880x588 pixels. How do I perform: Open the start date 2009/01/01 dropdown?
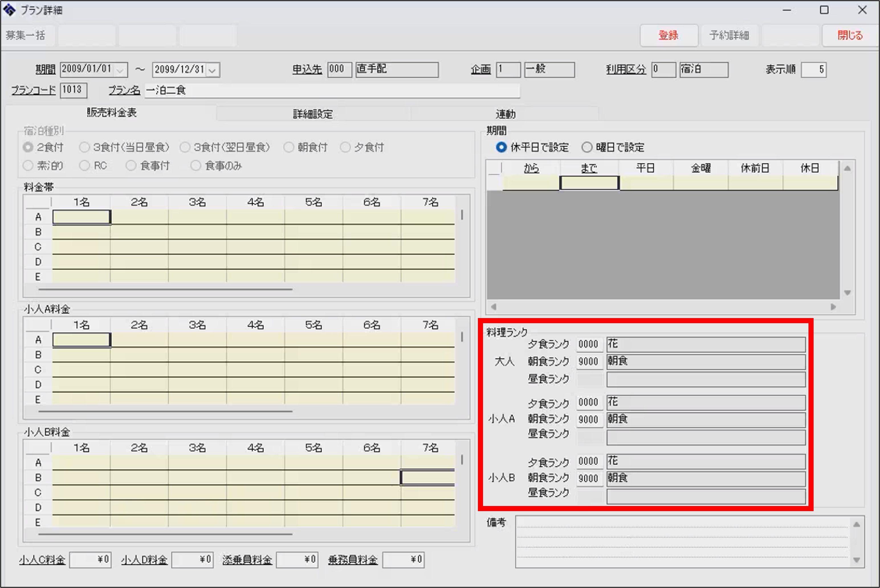pos(120,70)
